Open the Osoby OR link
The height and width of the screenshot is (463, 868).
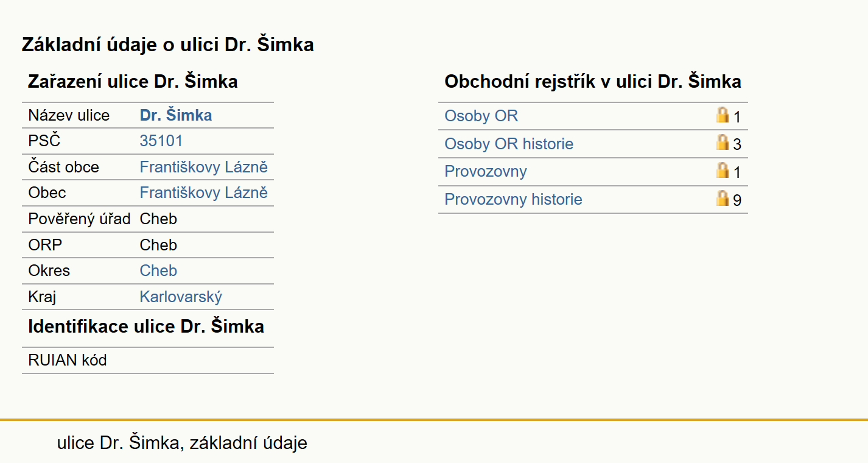coord(481,116)
